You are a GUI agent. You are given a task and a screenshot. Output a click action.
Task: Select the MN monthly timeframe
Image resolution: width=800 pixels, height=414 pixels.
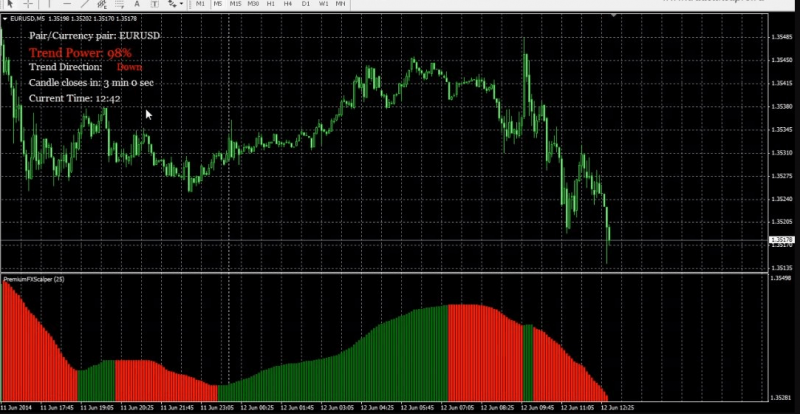pos(341,4)
